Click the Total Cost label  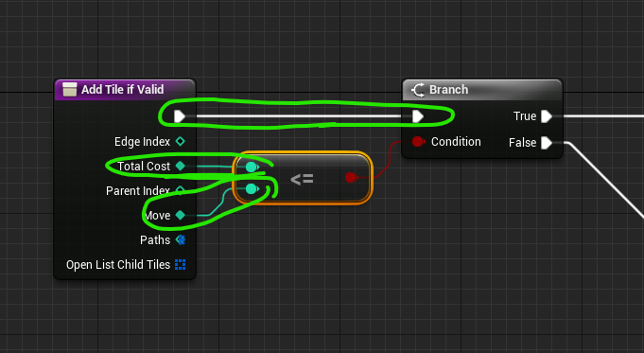click(x=144, y=166)
